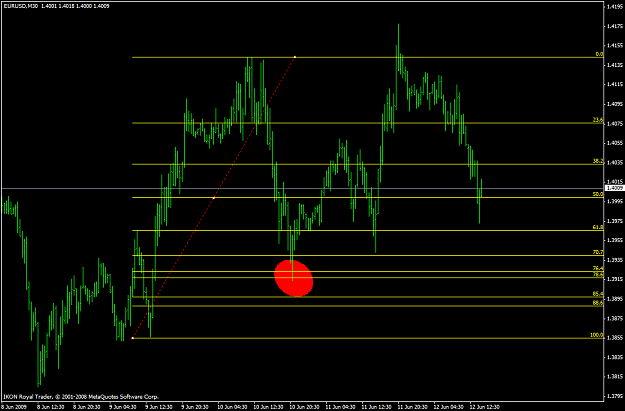Click 1.3955 on the price scale

(615, 240)
